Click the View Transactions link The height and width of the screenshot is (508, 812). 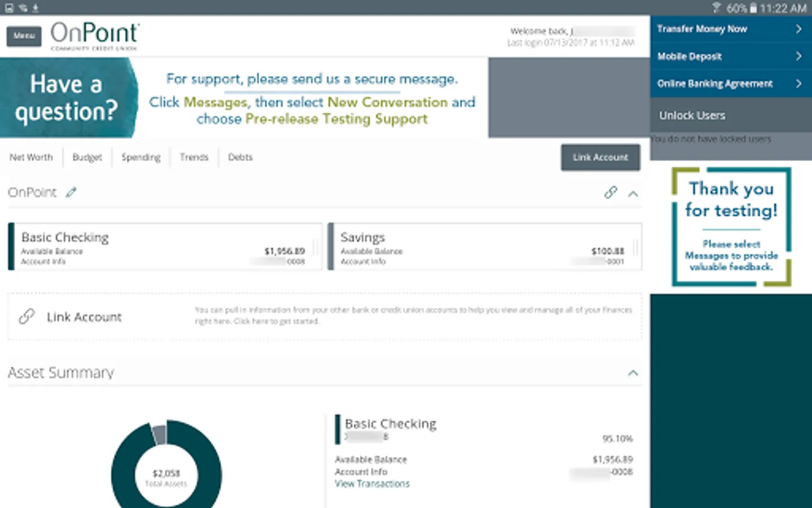(372, 484)
